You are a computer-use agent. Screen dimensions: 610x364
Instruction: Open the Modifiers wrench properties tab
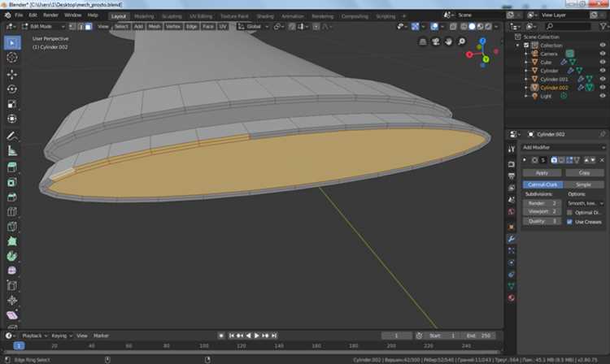tap(512, 239)
